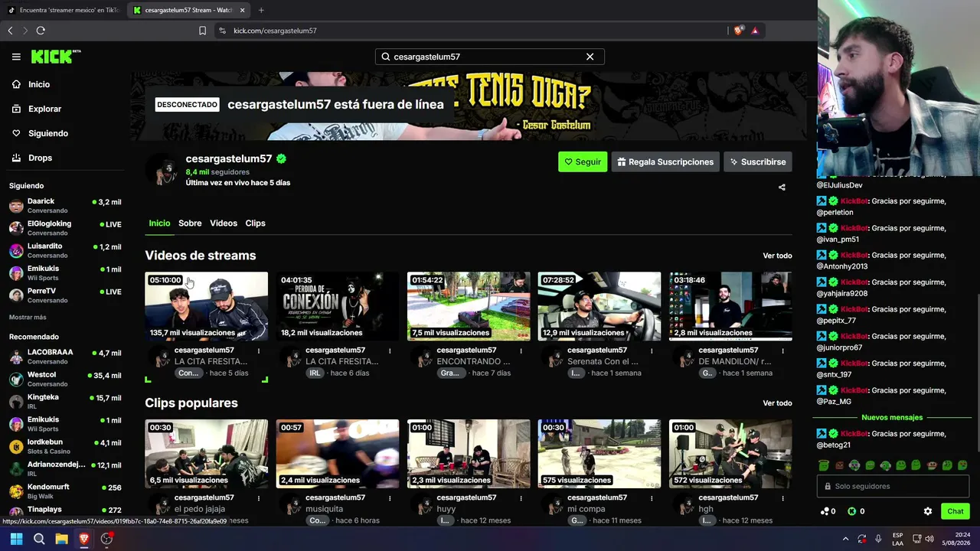Click Ver todo for Videos de streams
The height and width of the screenshot is (551, 980).
(777, 256)
